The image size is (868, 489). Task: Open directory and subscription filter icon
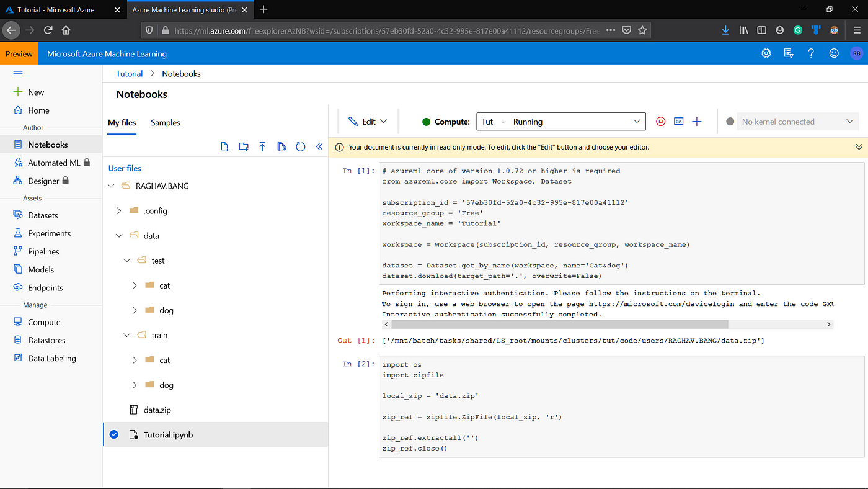point(789,53)
